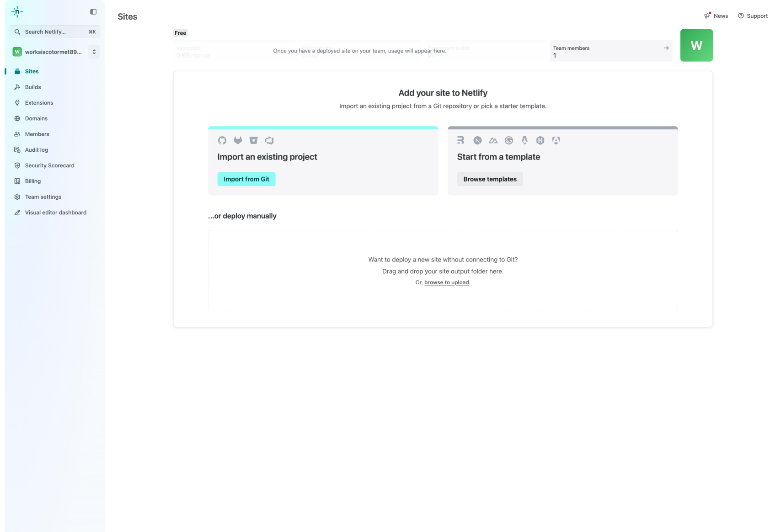This screenshot has height=532, width=781.
Task: Click the Hugo hexagon template icon
Action: click(x=540, y=140)
